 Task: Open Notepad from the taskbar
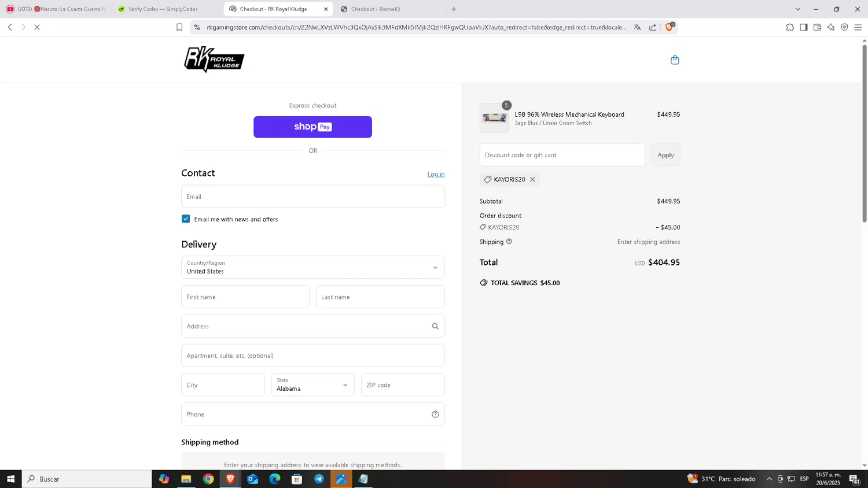[x=363, y=479]
